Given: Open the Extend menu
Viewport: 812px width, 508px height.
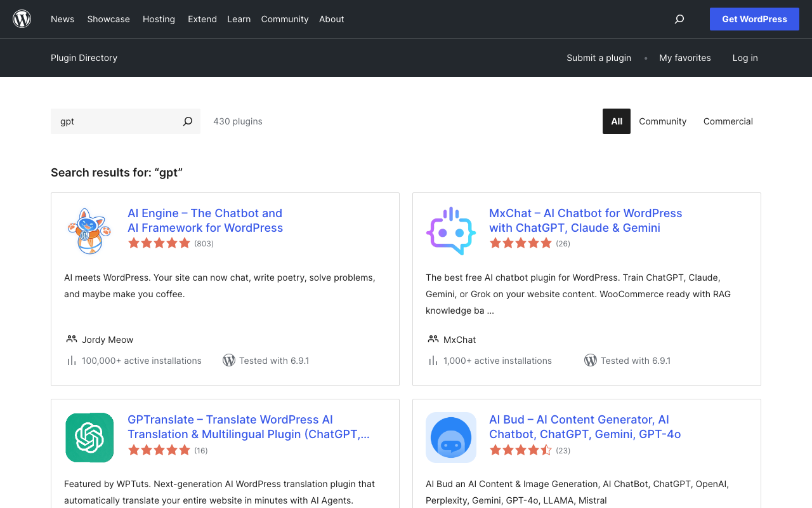Looking at the screenshot, I should [x=202, y=19].
